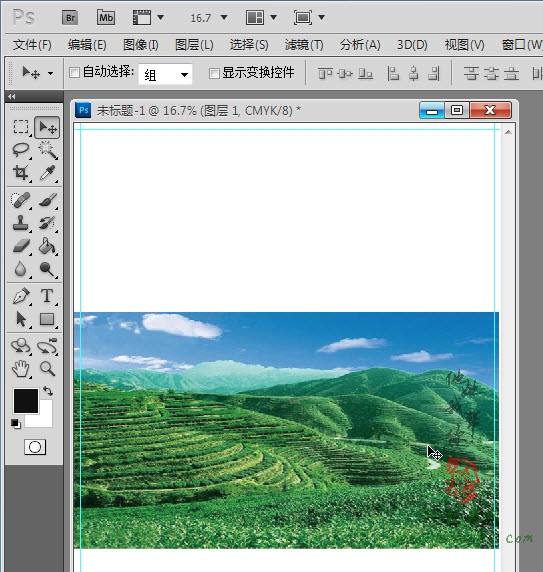This screenshot has height=572, width=543.
Task: Select the Magic Wand tool
Action: [x=48, y=150]
